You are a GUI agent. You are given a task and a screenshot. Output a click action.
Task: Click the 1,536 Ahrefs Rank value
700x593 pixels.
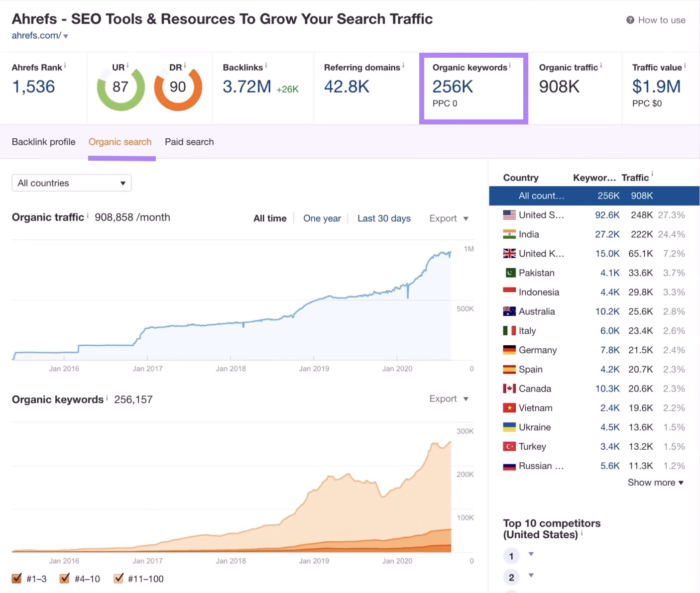[x=33, y=87]
